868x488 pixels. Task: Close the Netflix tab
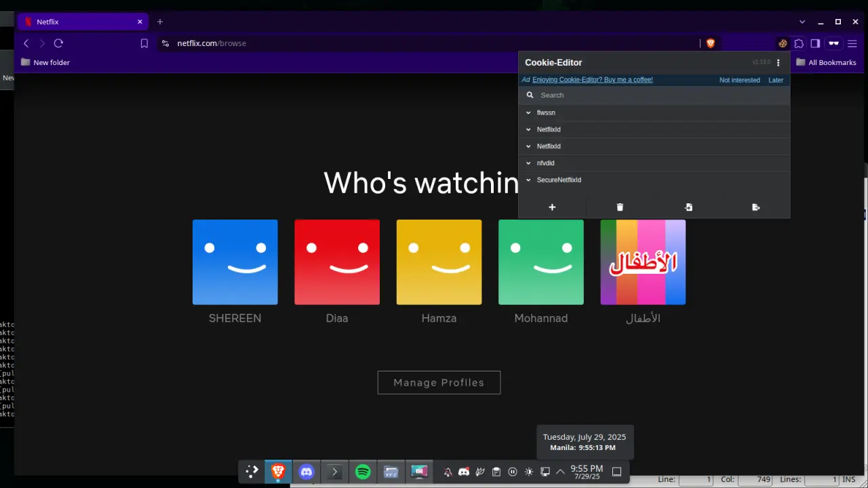click(140, 22)
